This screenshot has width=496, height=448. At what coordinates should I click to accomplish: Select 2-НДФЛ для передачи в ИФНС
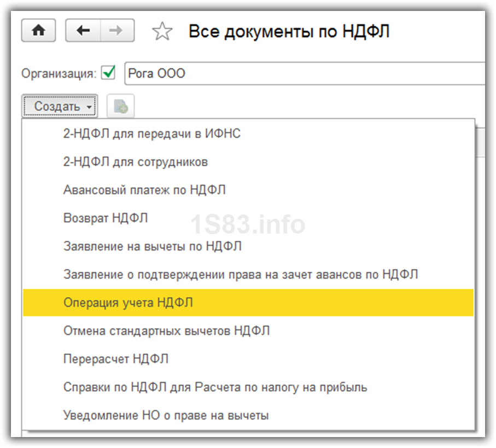pos(152,133)
